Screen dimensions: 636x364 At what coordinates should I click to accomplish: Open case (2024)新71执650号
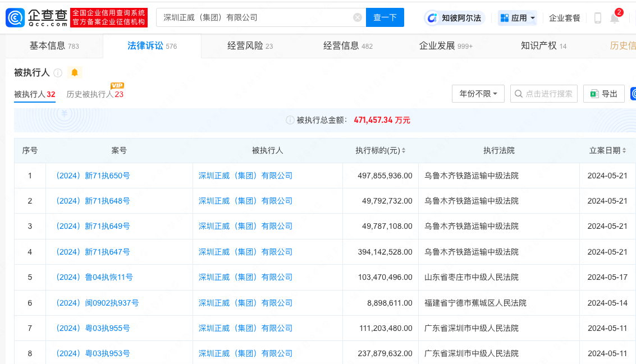click(x=93, y=176)
